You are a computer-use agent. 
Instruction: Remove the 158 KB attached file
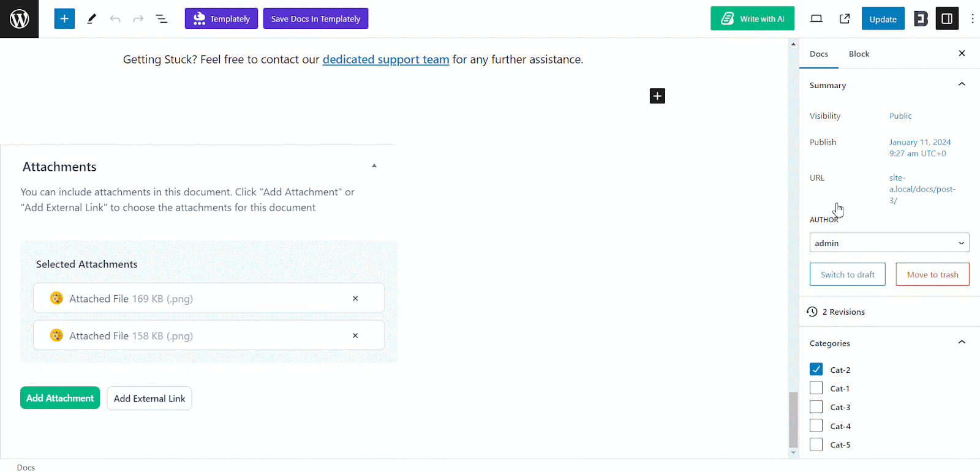[x=355, y=335]
